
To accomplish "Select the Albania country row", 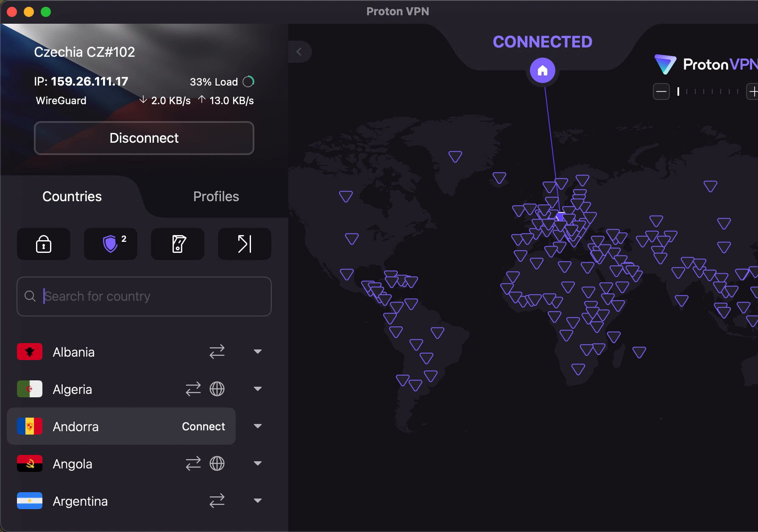I will (121, 352).
